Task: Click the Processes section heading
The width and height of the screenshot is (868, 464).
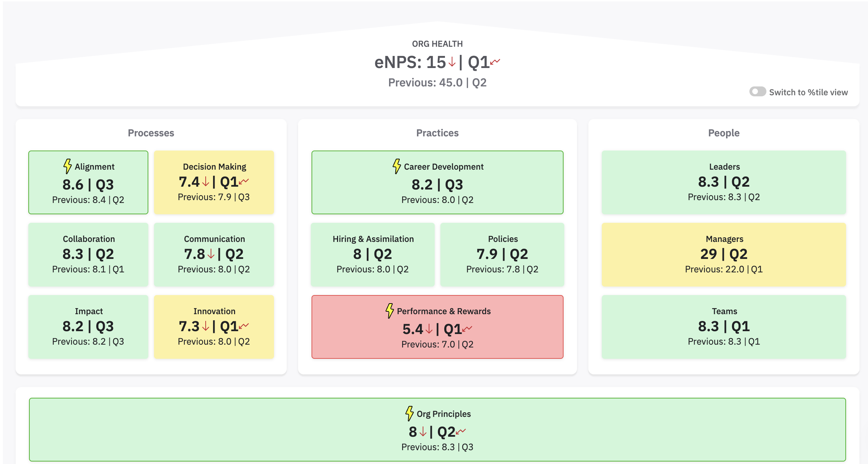Action: coord(151,133)
